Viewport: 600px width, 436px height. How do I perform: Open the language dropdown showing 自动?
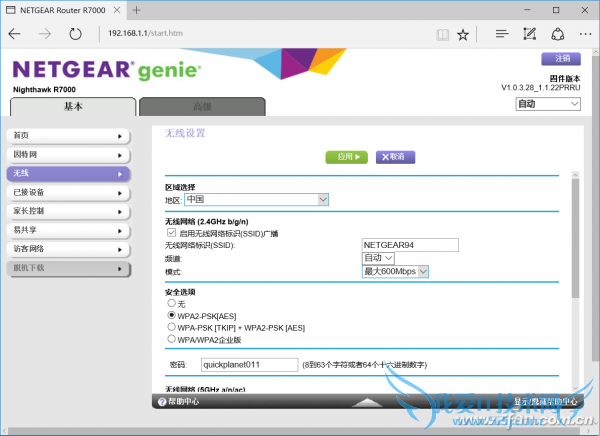(548, 104)
